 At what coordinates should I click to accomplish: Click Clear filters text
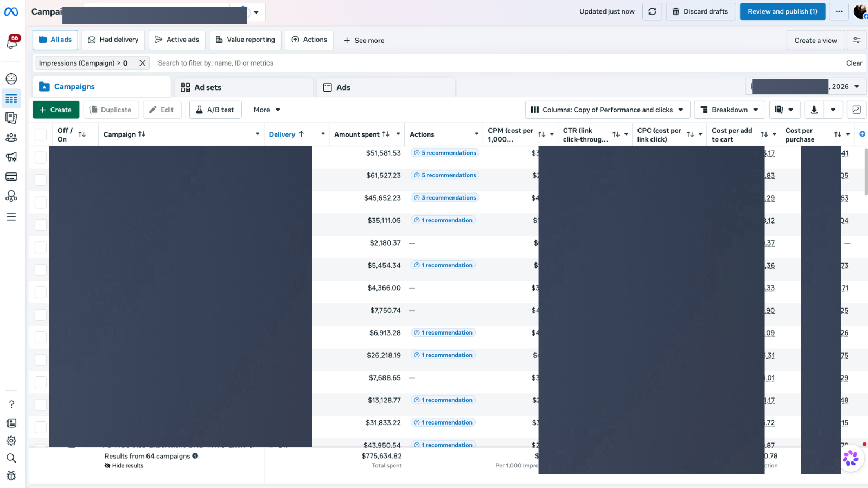pos(854,63)
